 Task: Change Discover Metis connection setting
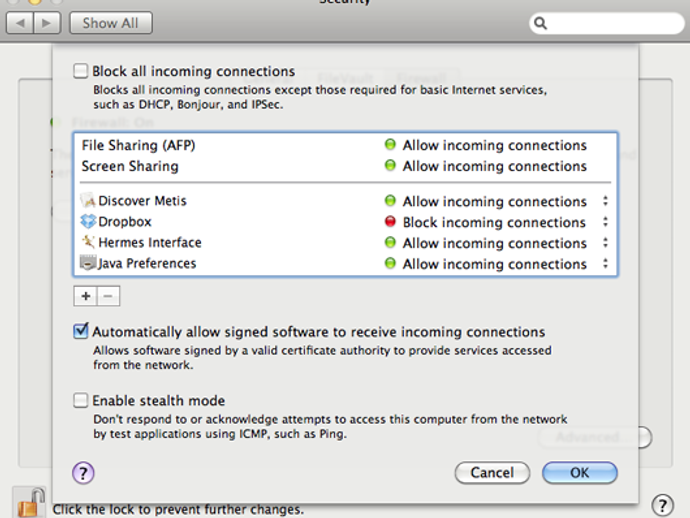pos(605,201)
